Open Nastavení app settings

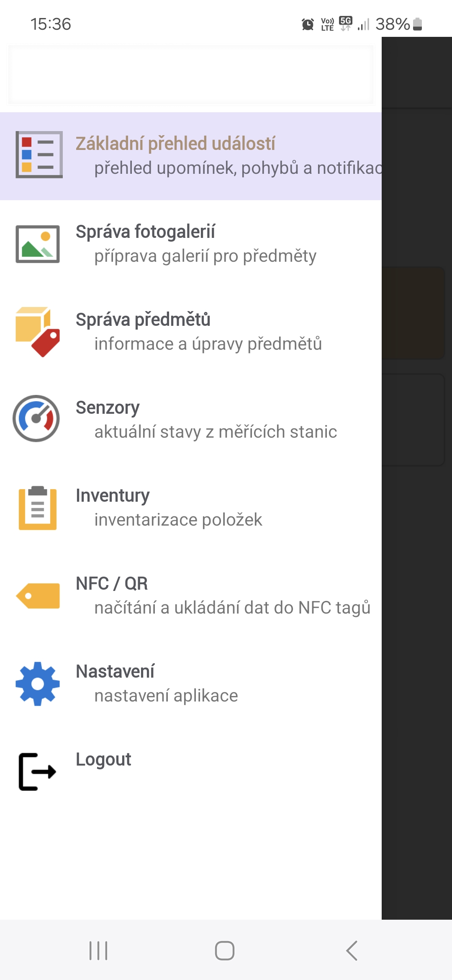click(x=115, y=671)
